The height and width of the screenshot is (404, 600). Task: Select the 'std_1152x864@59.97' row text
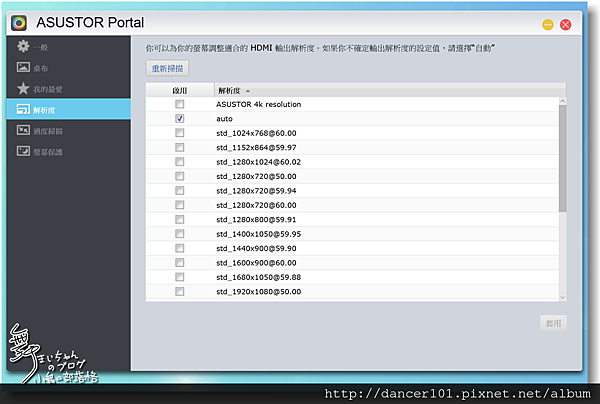256,147
